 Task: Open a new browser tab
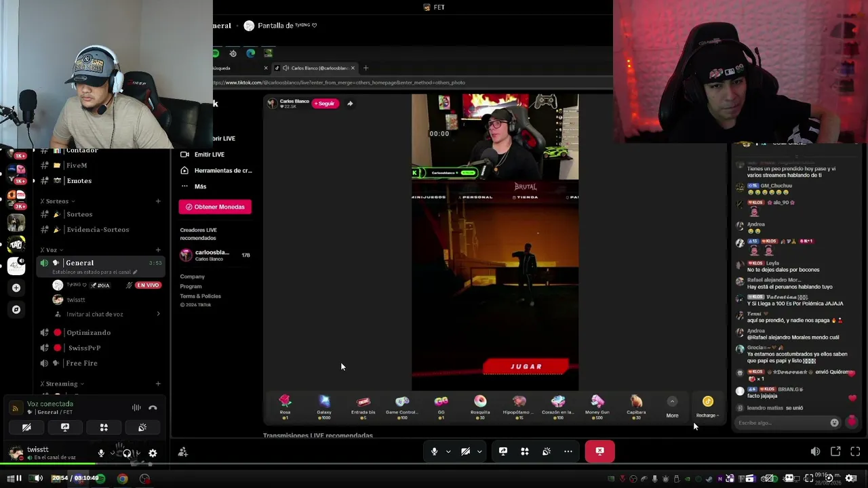click(366, 68)
